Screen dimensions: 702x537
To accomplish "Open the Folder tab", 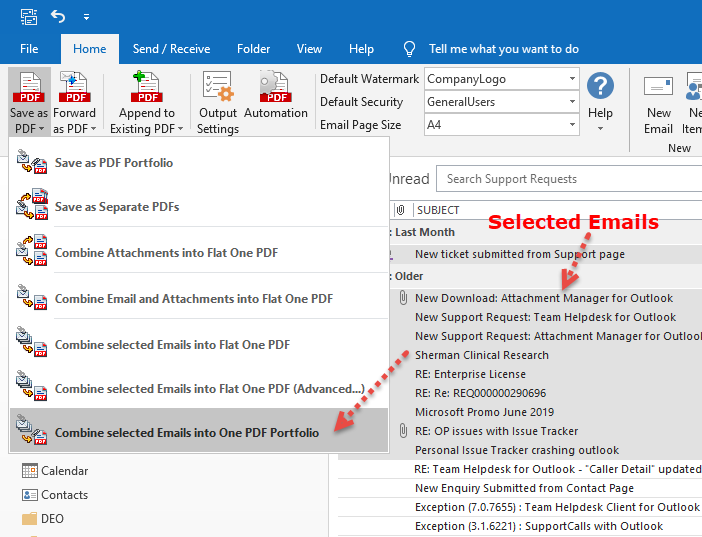I will pos(253,49).
